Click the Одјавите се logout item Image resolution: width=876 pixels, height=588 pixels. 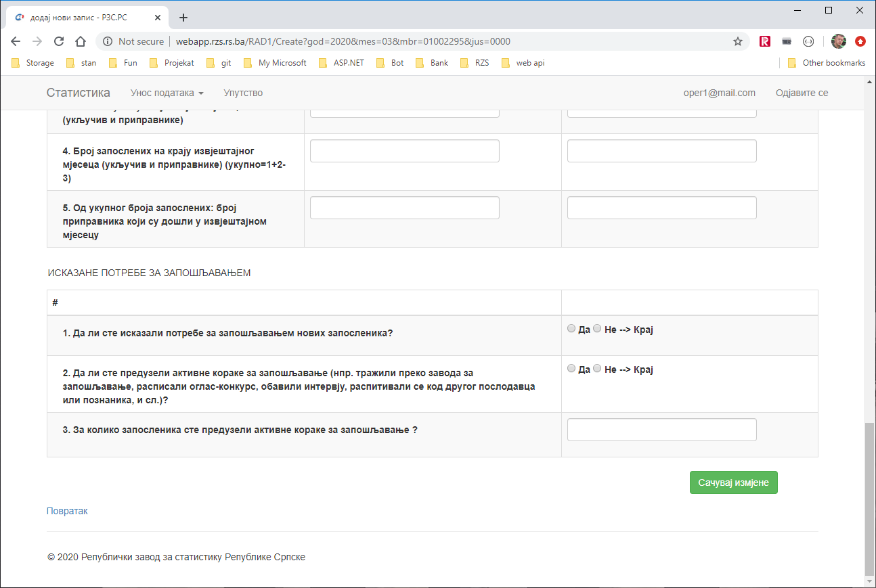coord(802,93)
